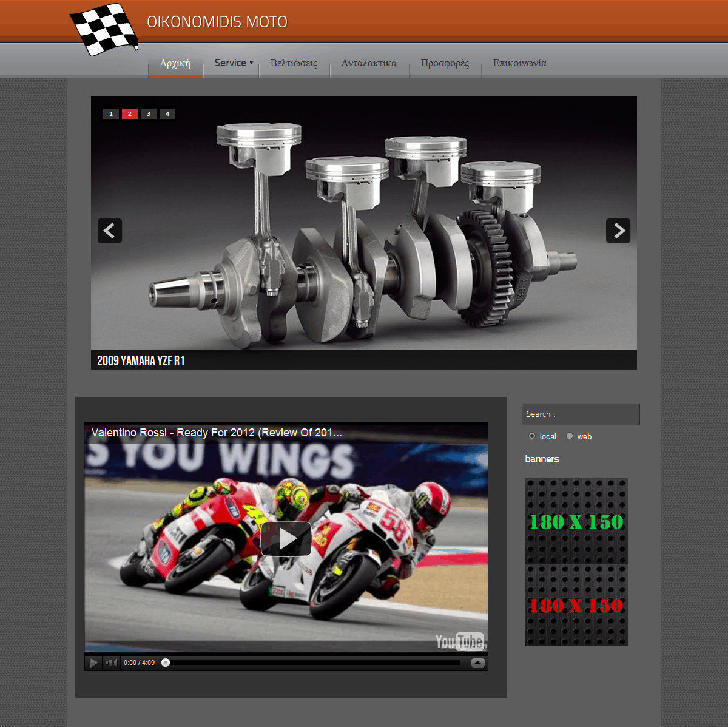This screenshot has height=727, width=728.
Task: Click the 0:00 / 4:09 time display
Action: click(x=139, y=663)
